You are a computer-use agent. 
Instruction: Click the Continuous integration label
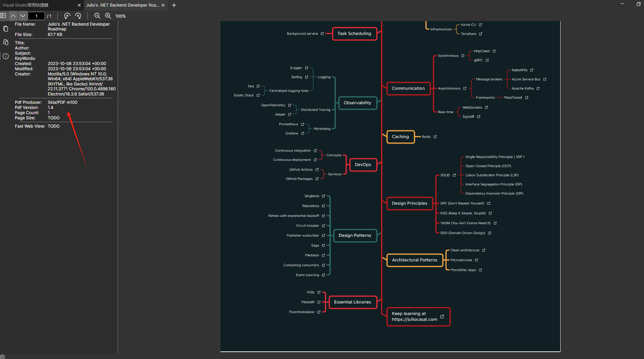click(293, 151)
